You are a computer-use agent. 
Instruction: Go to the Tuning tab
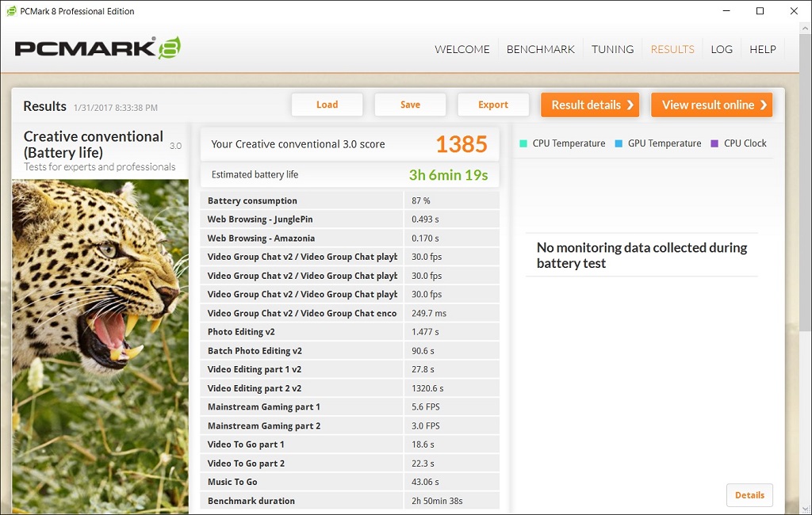[x=612, y=49]
